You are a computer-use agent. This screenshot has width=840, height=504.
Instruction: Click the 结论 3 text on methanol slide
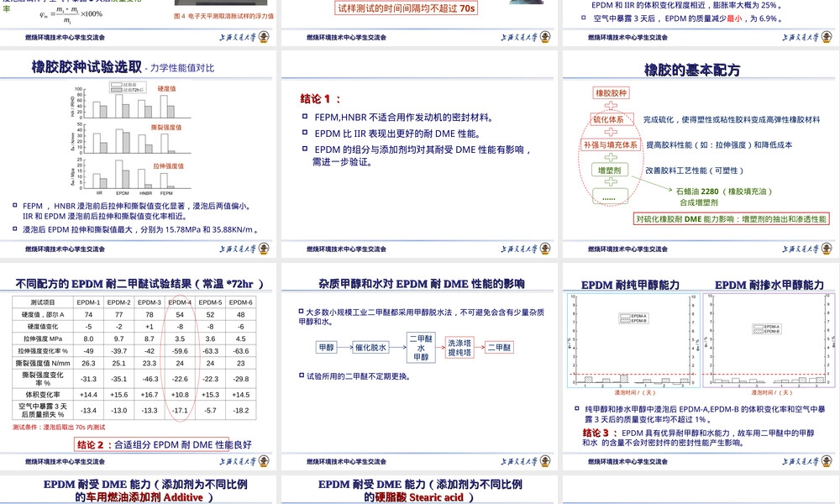click(x=699, y=438)
